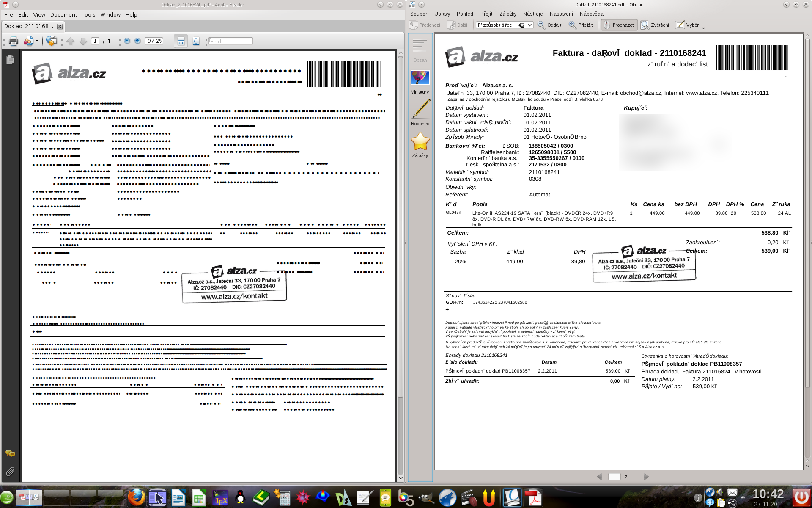The width and height of the screenshot is (812, 508).
Task: Open File menu in Adobe Reader
Action: point(8,14)
